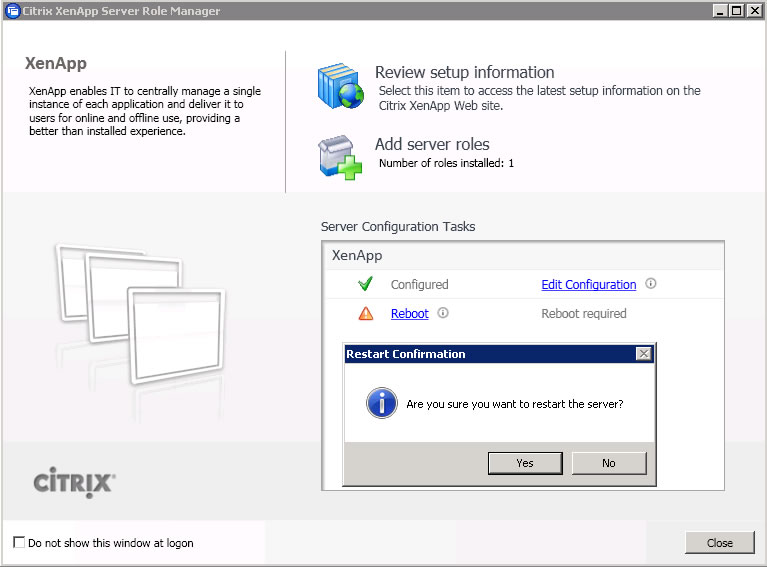
Task: Click the 'Select this item to access' description
Action: click(540, 98)
